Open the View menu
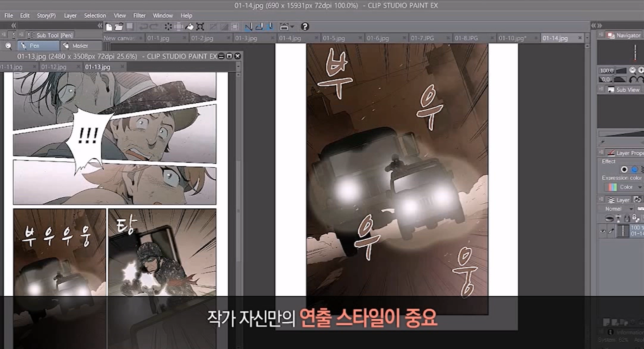This screenshot has height=349, width=644. coord(120,15)
